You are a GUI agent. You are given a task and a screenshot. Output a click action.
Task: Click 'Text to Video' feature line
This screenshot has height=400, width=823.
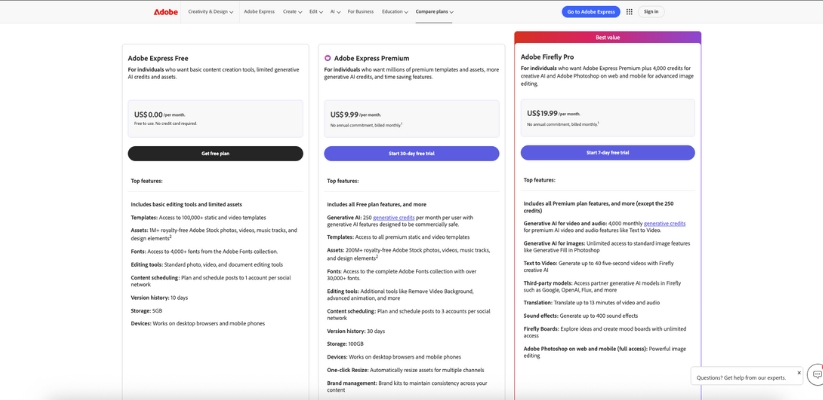tap(599, 267)
